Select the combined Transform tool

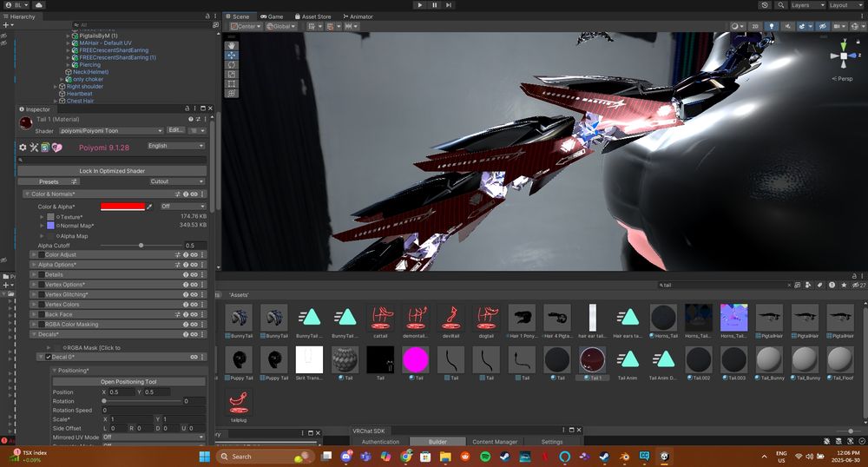coord(232,93)
